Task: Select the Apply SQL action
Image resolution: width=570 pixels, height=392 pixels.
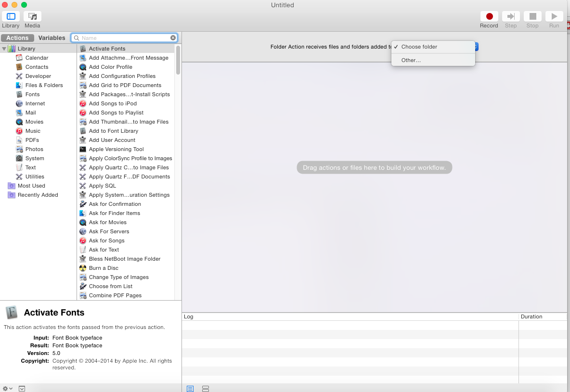Action: point(126,186)
